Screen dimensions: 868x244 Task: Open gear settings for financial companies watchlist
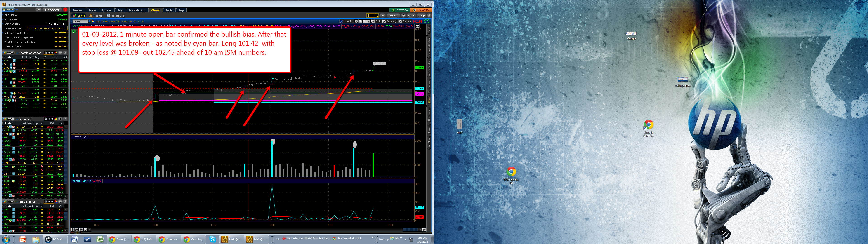46,53
